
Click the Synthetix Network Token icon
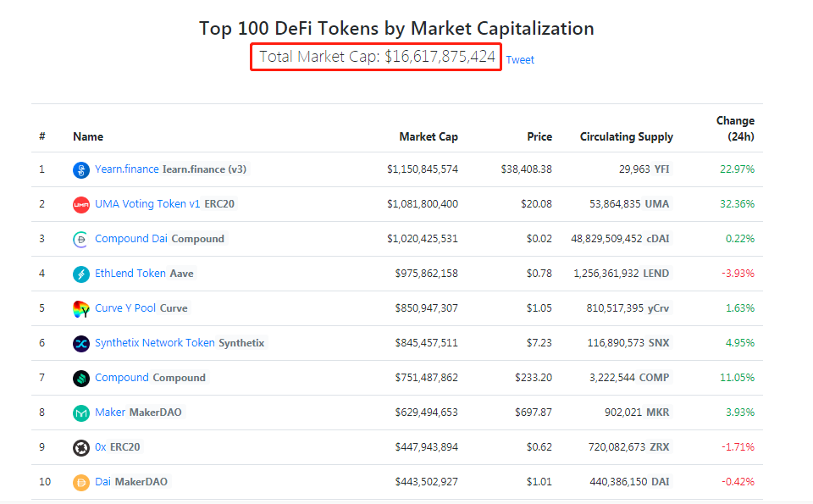click(80, 343)
